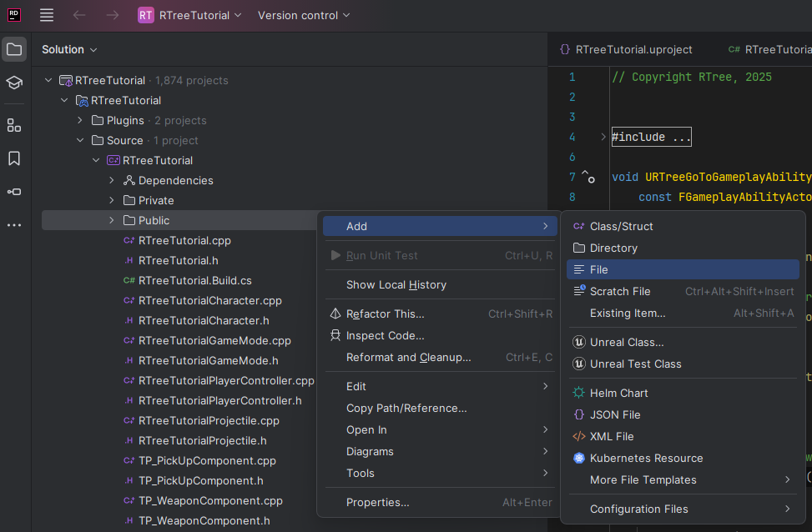
Task: Choose Reformat and Cleanup...
Action: point(440,357)
